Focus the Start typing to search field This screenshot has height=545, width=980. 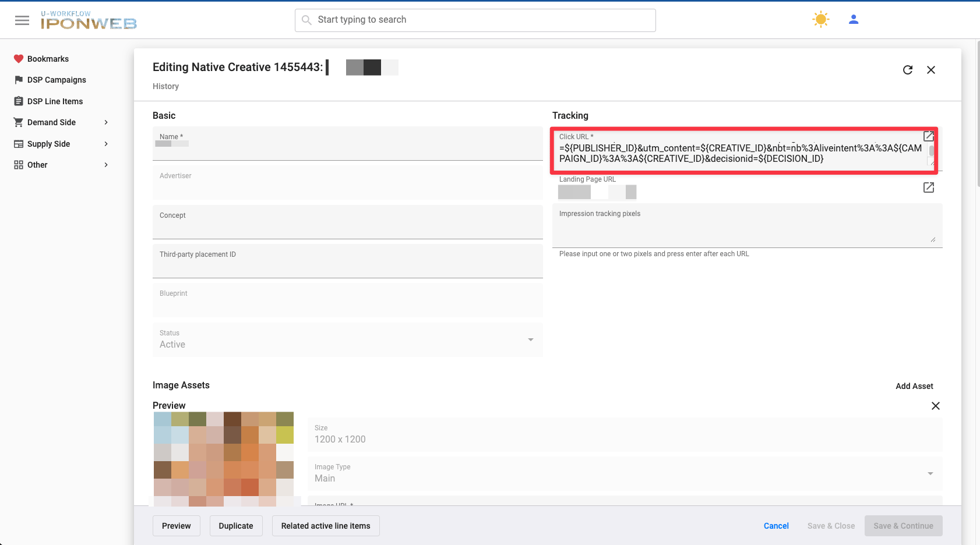click(475, 20)
